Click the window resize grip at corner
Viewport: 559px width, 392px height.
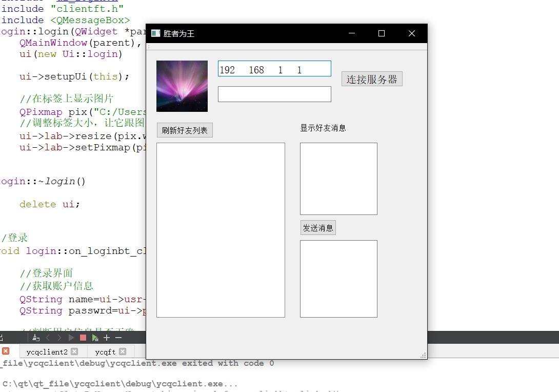point(424,355)
